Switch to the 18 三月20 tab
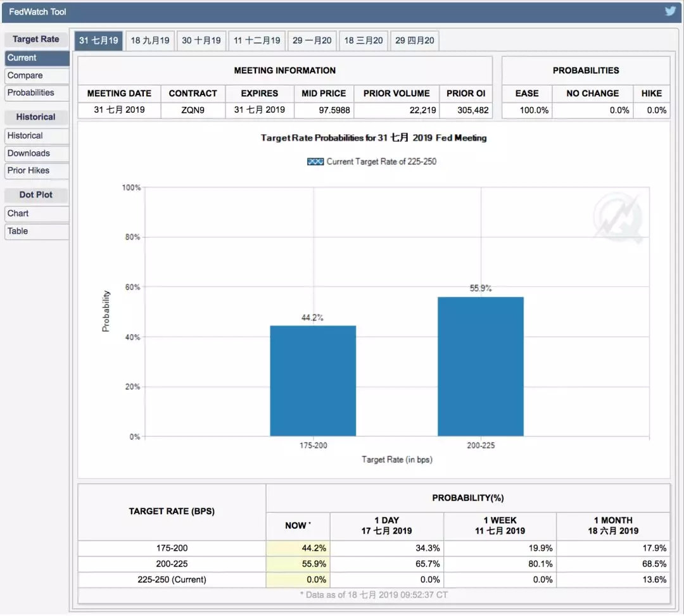 (x=364, y=41)
